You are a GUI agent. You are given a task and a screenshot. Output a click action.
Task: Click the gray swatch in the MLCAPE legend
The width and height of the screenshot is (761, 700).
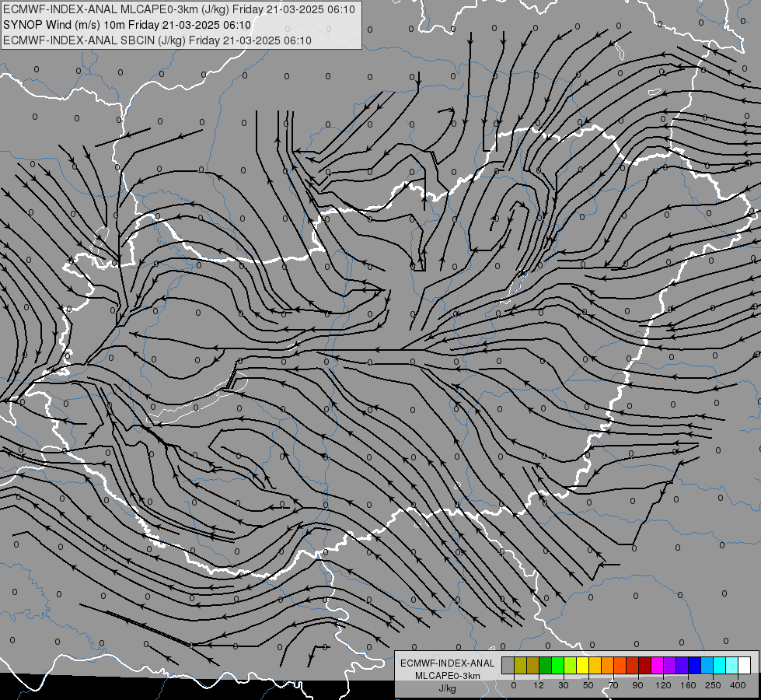(508, 666)
